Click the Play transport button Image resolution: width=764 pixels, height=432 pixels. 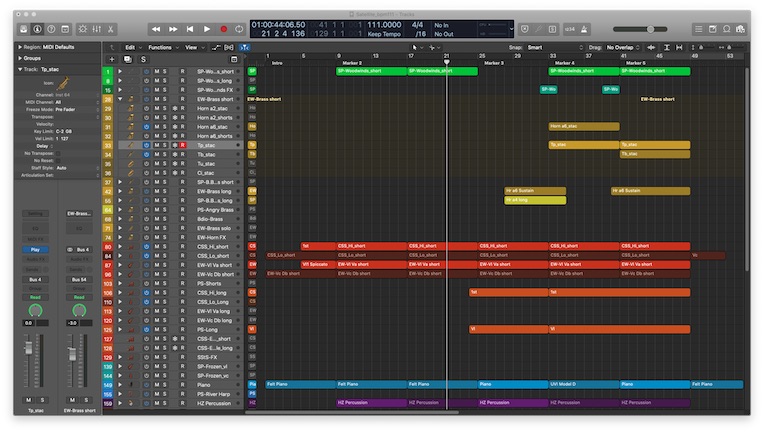(207, 29)
